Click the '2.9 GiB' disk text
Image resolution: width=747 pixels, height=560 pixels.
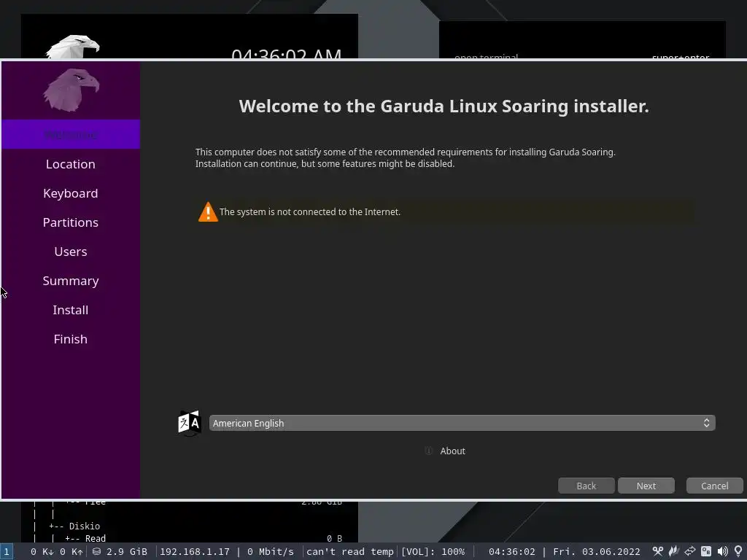point(127,551)
